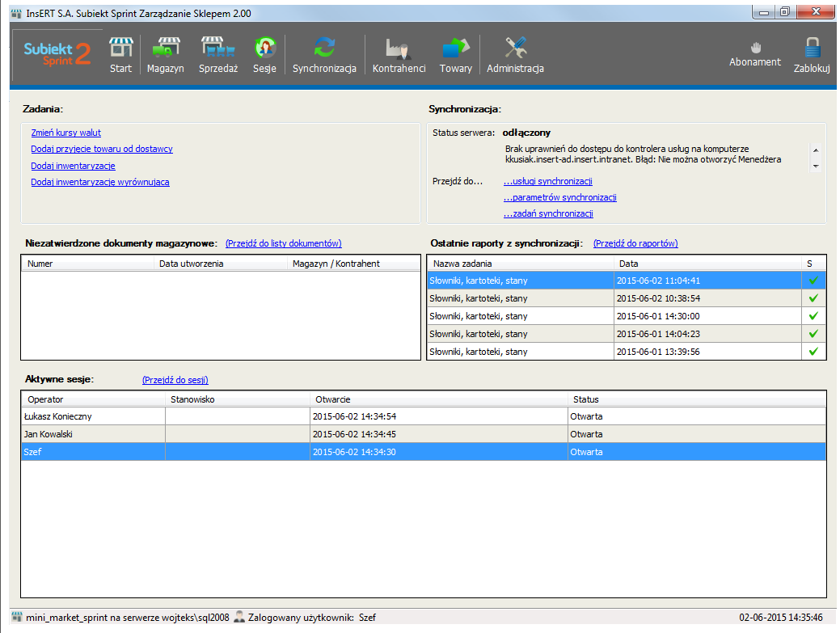Open the Start module icon
Image resolution: width=840 pixels, height=633 pixels.
tap(120, 55)
